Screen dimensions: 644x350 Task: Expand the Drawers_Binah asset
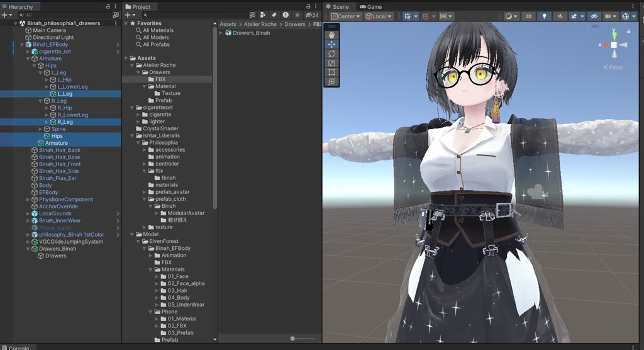[221, 33]
